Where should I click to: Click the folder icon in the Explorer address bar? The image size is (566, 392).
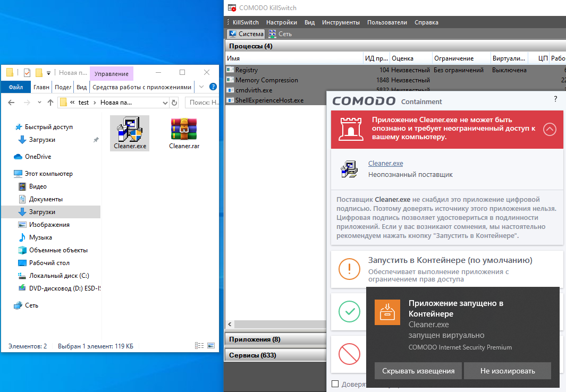coord(63,103)
